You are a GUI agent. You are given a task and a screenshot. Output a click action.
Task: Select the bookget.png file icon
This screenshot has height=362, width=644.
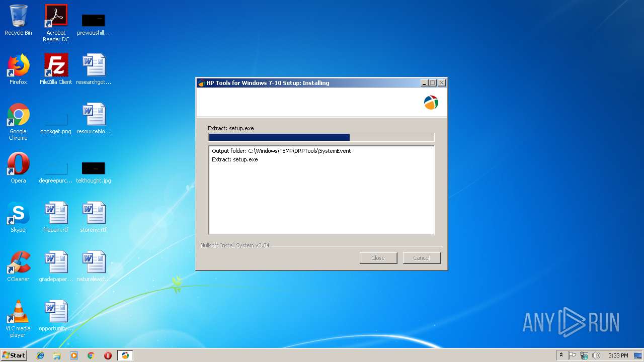pyautogui.click(x=56, y=123)
